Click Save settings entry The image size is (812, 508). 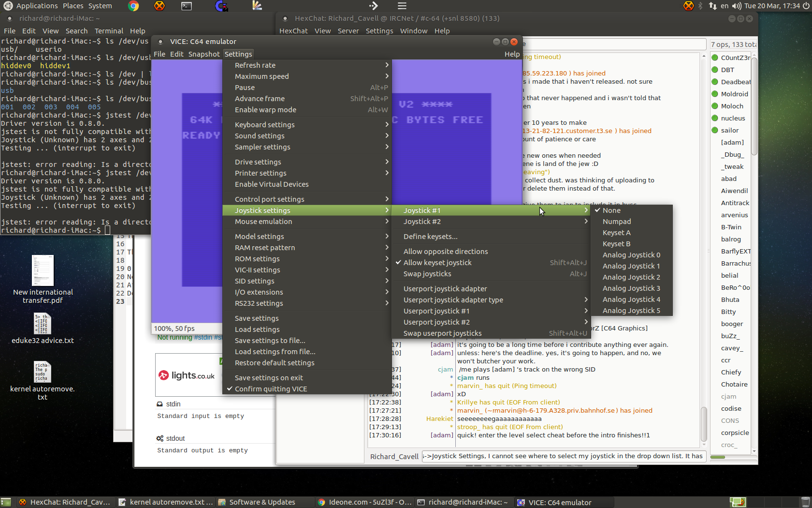[307, 318]
